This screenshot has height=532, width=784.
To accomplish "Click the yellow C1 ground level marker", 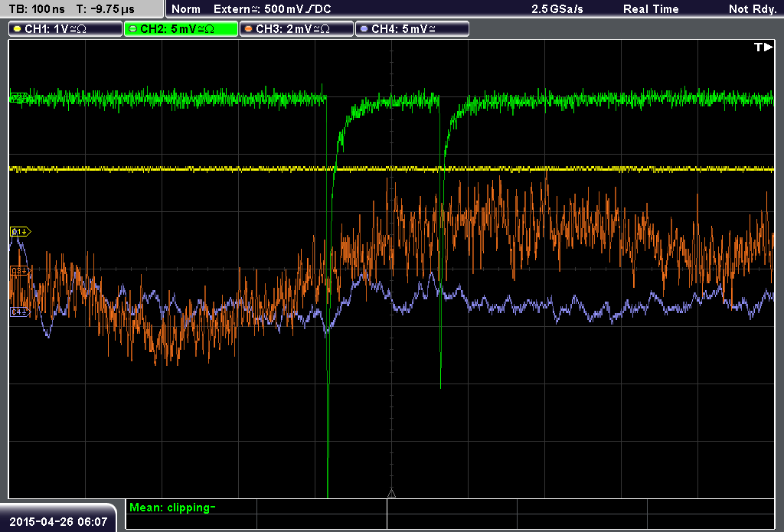I will click(x=21, y=231).
